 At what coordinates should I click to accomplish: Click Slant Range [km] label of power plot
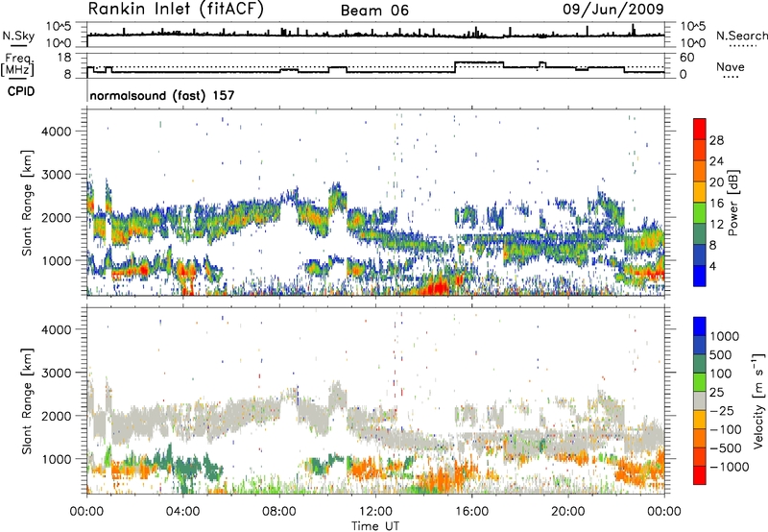(x=27, y=203)
